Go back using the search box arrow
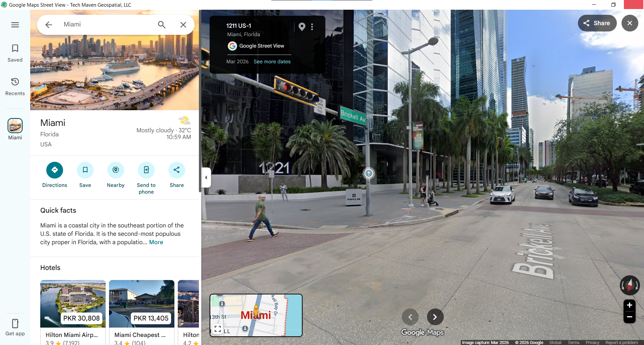This screenshot has width=644, height=345. click(x=49, y=25)
